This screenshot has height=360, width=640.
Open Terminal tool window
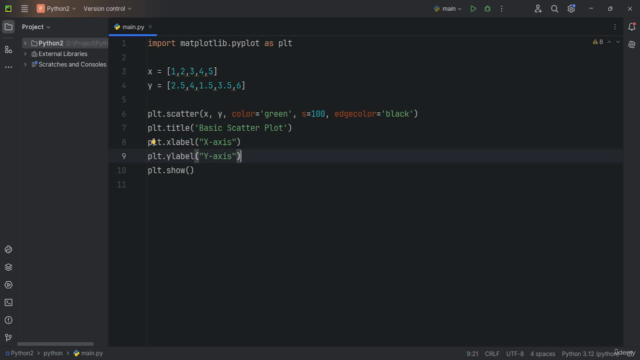[8, 302]
